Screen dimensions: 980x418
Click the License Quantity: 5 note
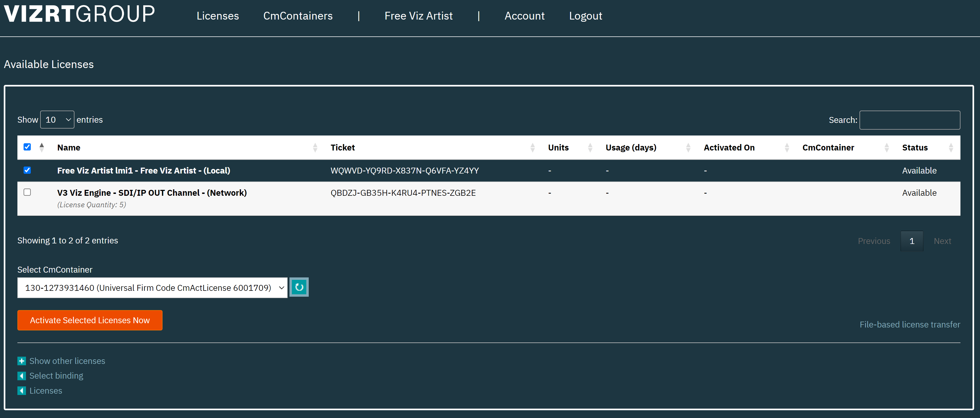pos(91,205)
